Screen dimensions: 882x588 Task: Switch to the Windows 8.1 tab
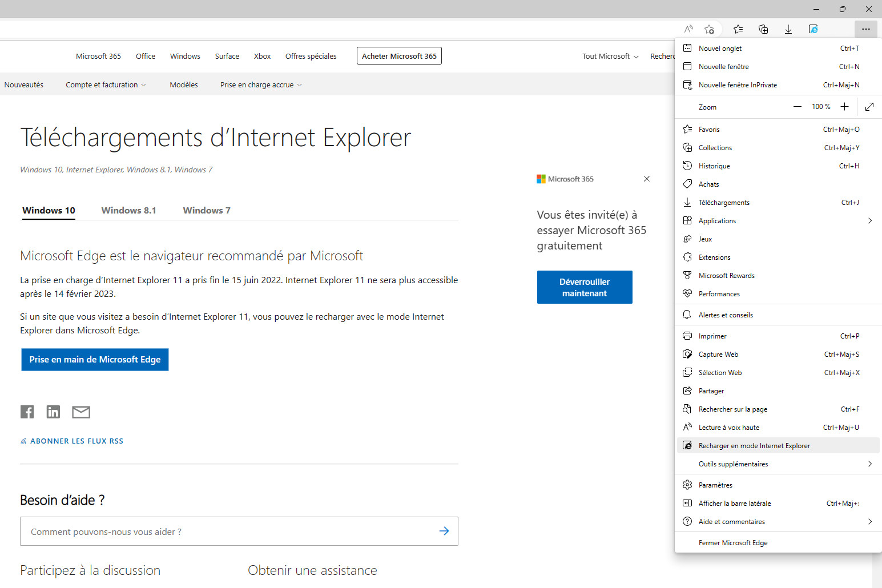(128, 211)
